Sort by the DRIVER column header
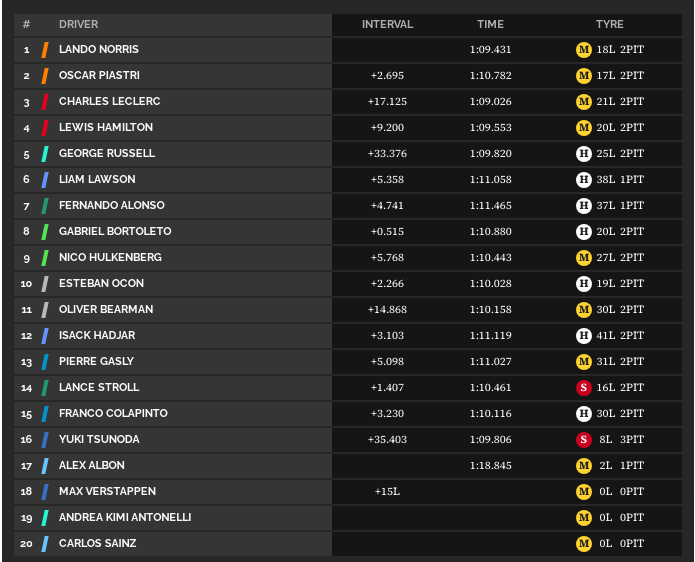Screen dimensions: 695x562 pos(78,24)
